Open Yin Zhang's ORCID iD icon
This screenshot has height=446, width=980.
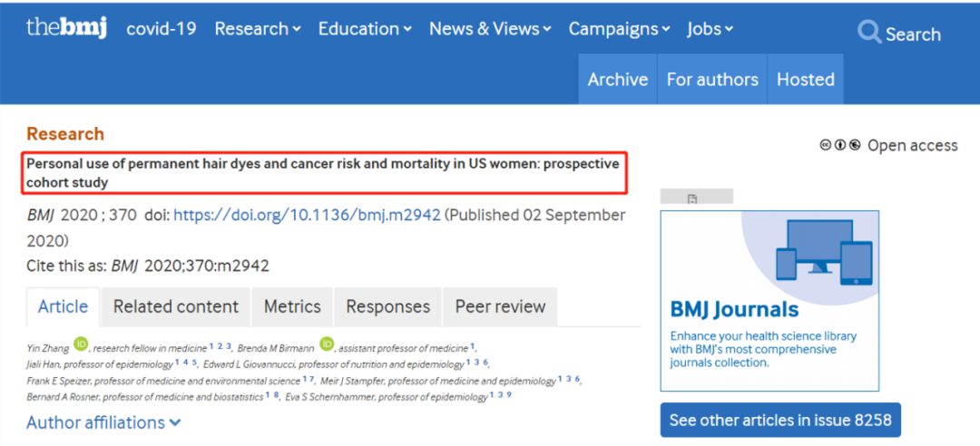point(82,344)
